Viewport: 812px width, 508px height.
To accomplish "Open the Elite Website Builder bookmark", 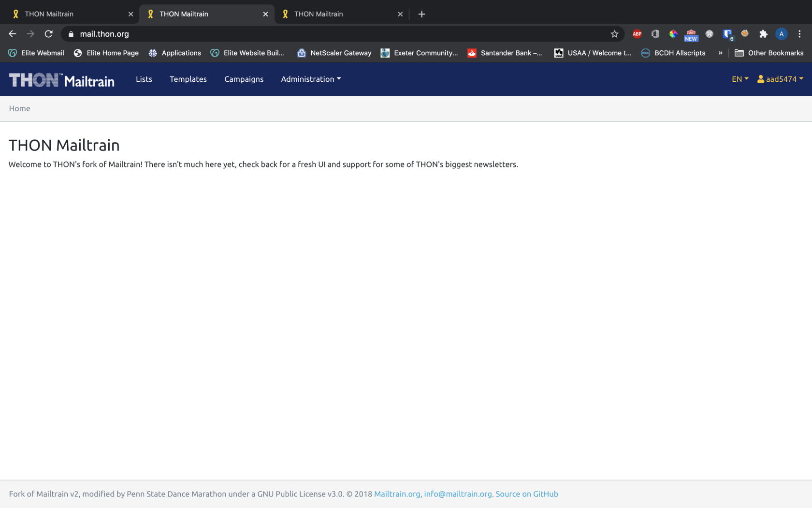I will (x=247, y=53).
